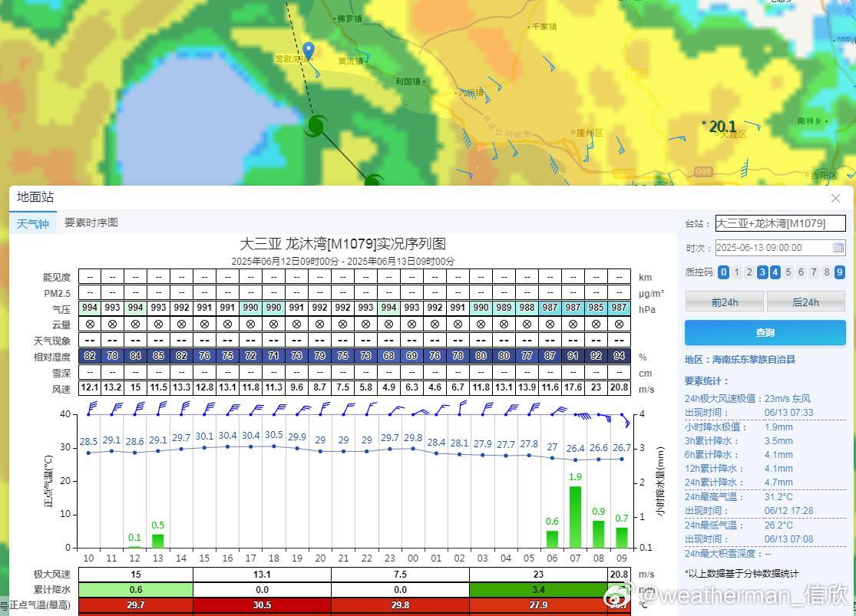
Task: Click the 黄流镇 label on the map
Action: (351, 61)
